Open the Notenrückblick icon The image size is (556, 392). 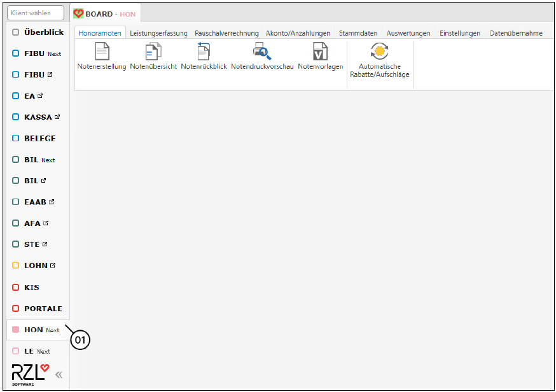point(204,52)
